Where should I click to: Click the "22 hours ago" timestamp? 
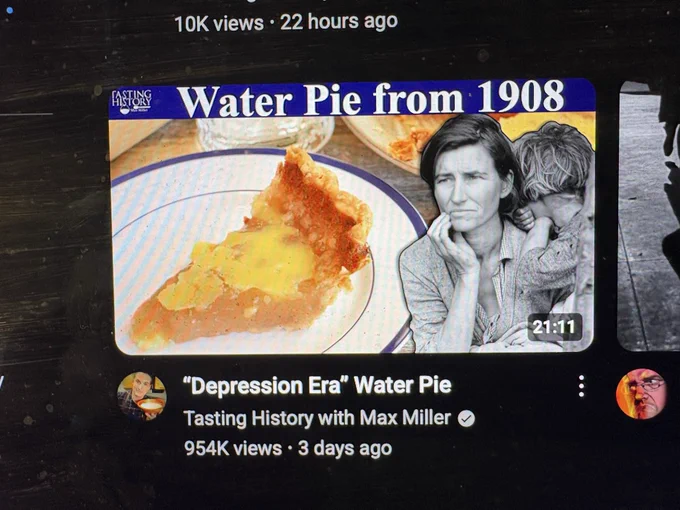(x=338, y=21)
